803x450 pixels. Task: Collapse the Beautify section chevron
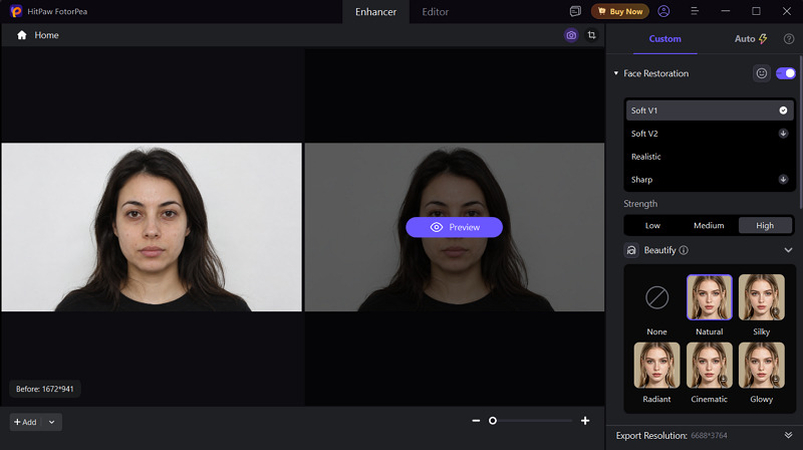tap(788, 250)
